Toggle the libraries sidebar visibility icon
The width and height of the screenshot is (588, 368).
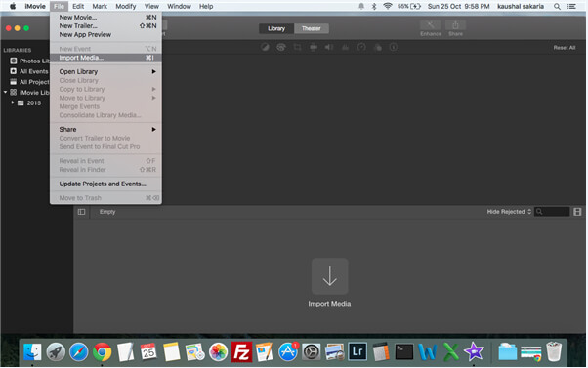[x=81, y=212]
